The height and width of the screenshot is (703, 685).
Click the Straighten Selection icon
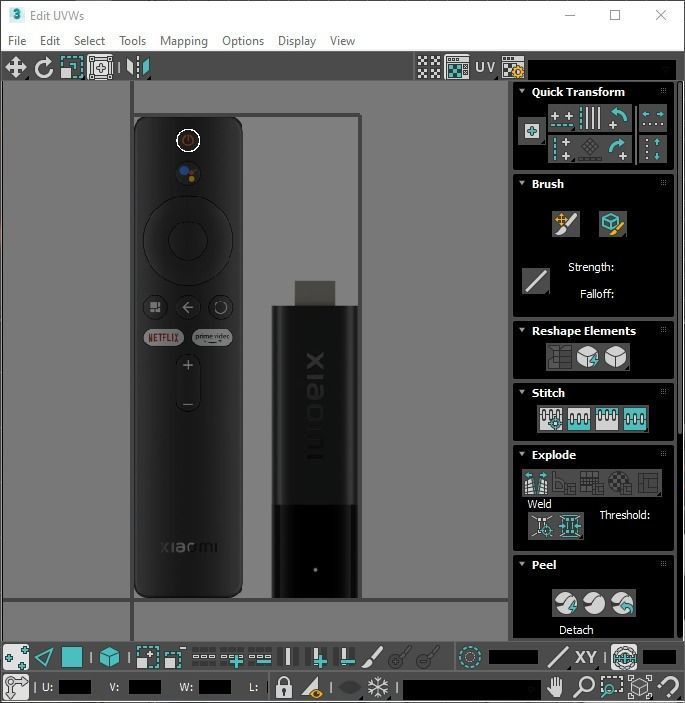[560, 357]
